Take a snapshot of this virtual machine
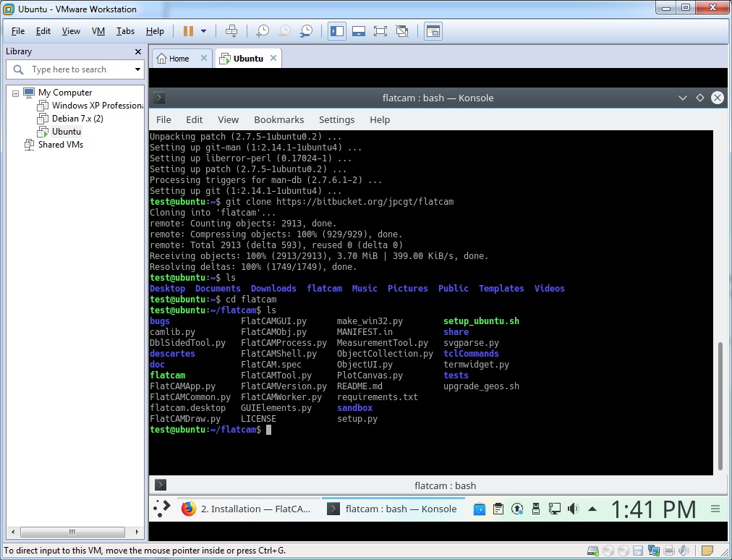 pyautogui.click(x=263, y=31)
